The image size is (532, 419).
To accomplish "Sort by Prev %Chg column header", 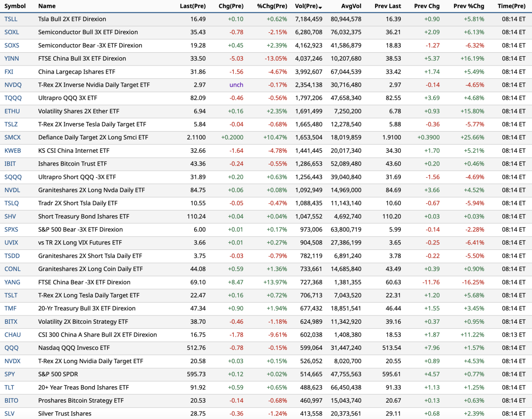I will click(469, 6).
